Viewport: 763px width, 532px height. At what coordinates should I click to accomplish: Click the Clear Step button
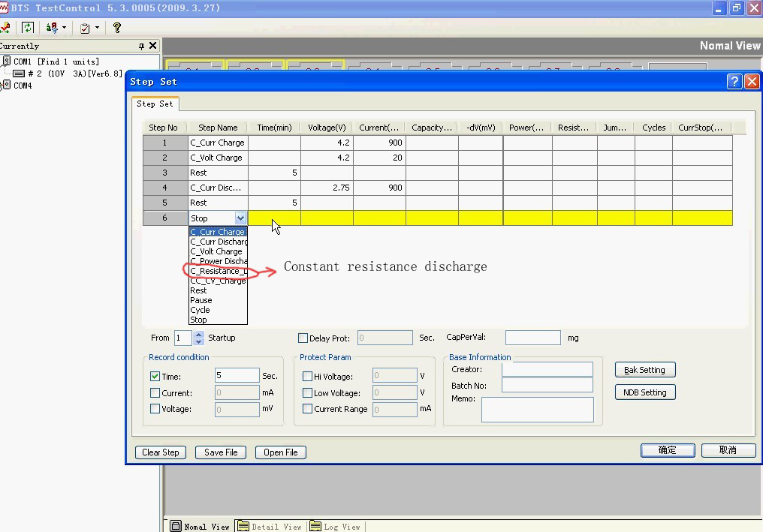tap(160, 452)
